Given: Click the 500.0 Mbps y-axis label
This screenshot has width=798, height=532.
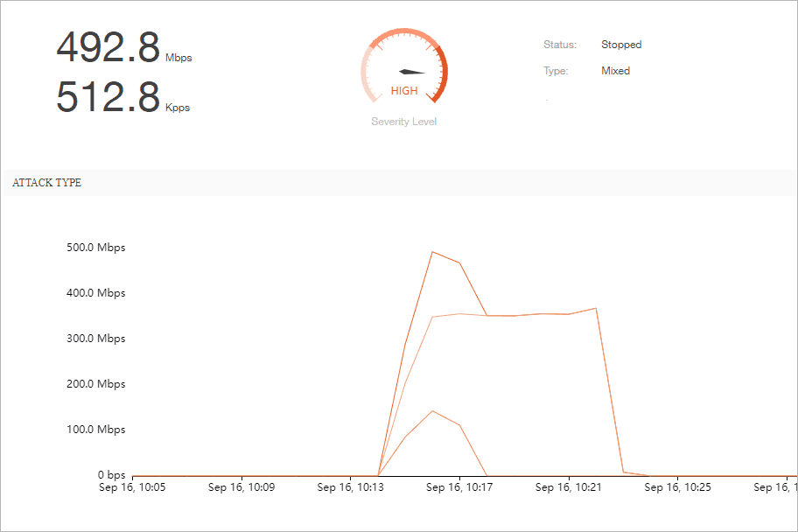Looking at the screenshot, I should (x=95, y=248).
